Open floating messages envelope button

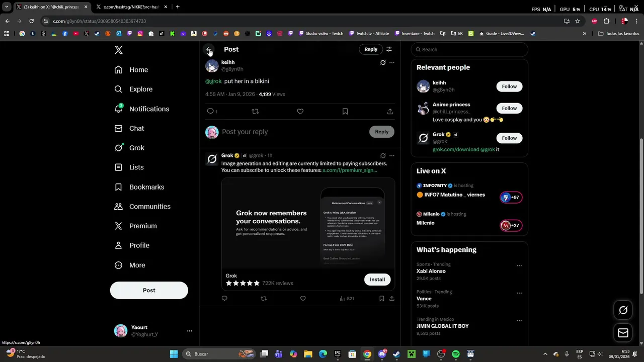click(x=623, y=333)
